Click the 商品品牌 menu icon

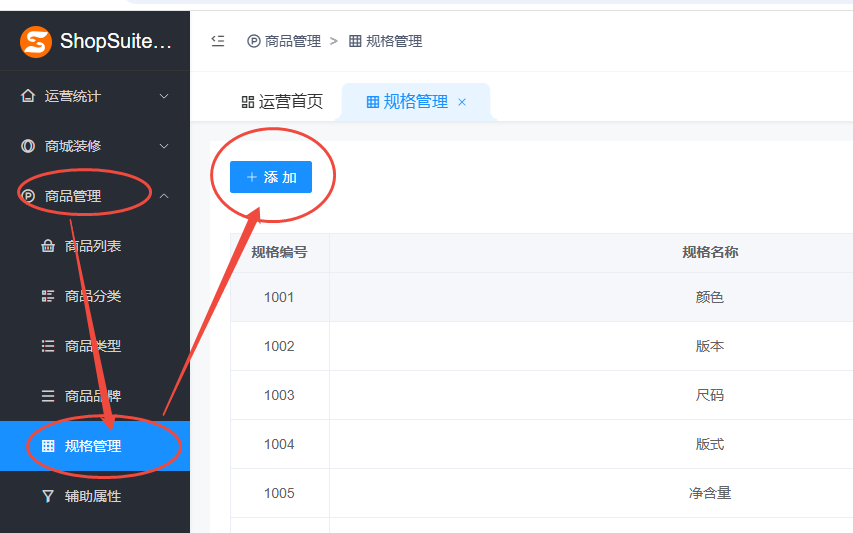[x=48, y=396]
